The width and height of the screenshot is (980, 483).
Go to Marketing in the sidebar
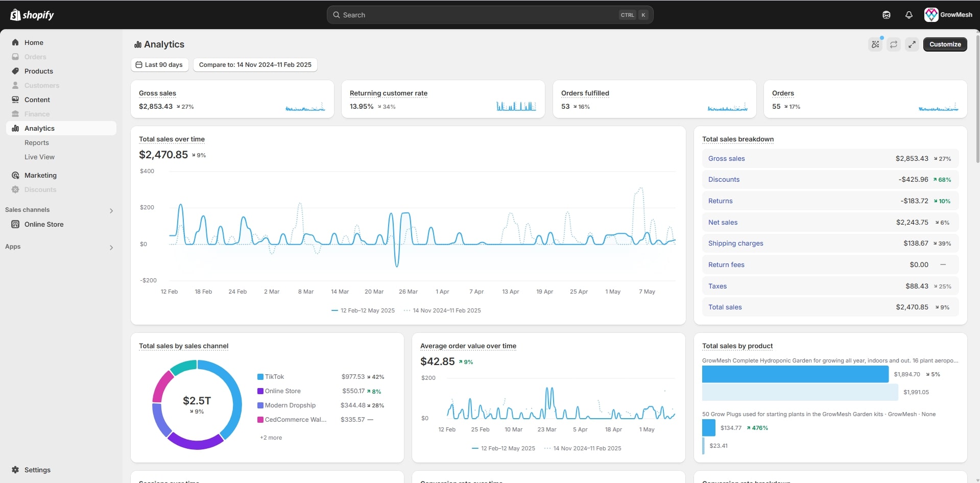[x=40, y=175]
